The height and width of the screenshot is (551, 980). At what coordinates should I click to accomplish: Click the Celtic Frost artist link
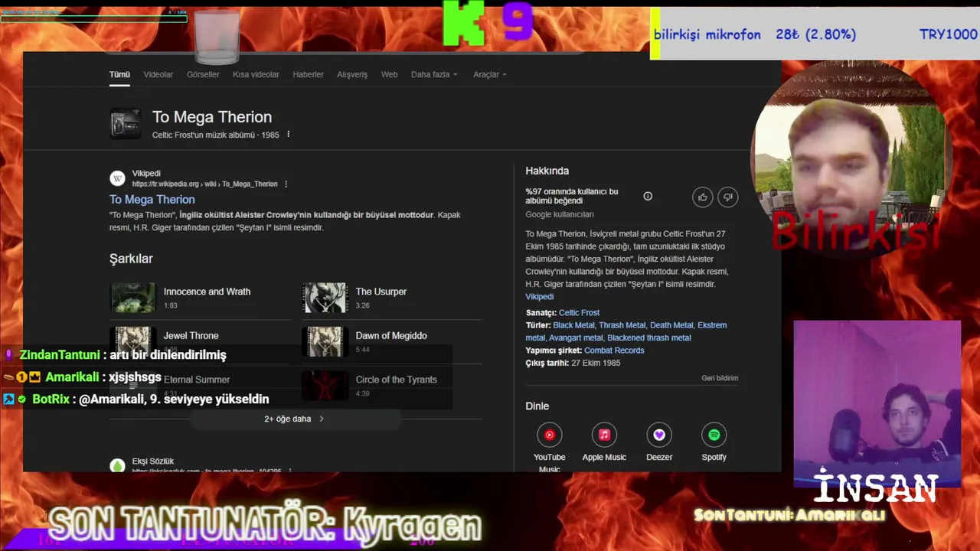579,312
